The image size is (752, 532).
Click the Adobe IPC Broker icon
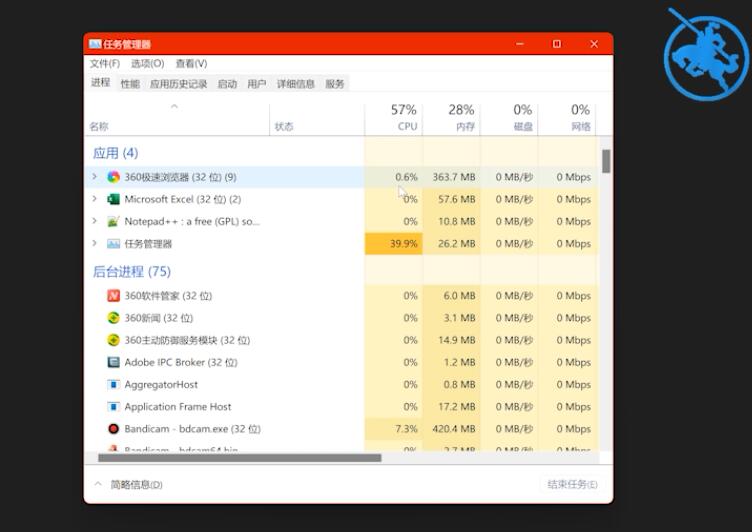tap(114, 362)
